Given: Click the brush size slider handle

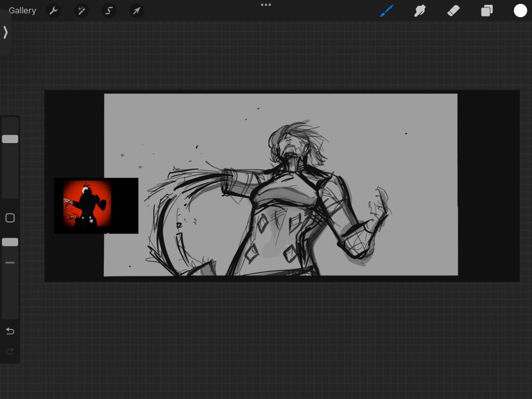Looking at the screenshot, I should point(10,139).
